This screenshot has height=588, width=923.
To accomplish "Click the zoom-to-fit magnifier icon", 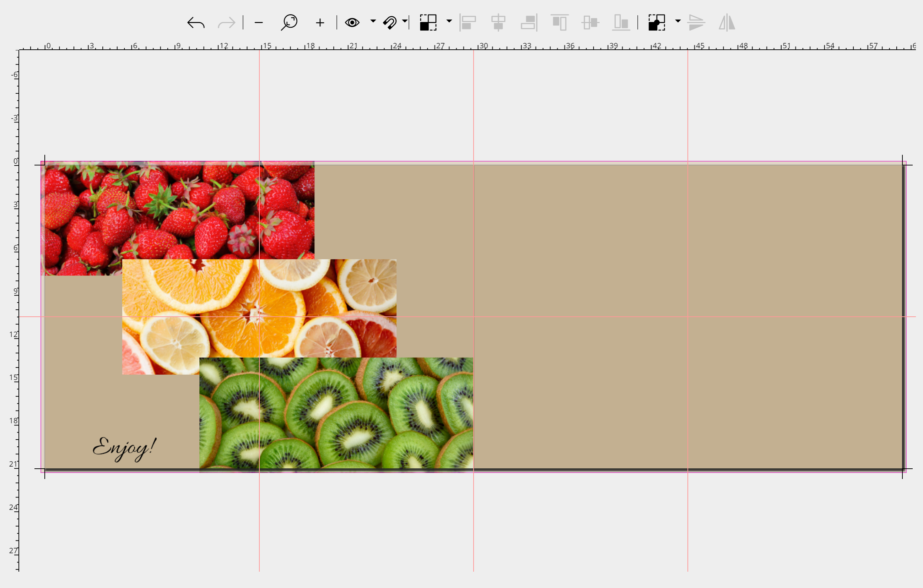I will (x=289, y=23).
